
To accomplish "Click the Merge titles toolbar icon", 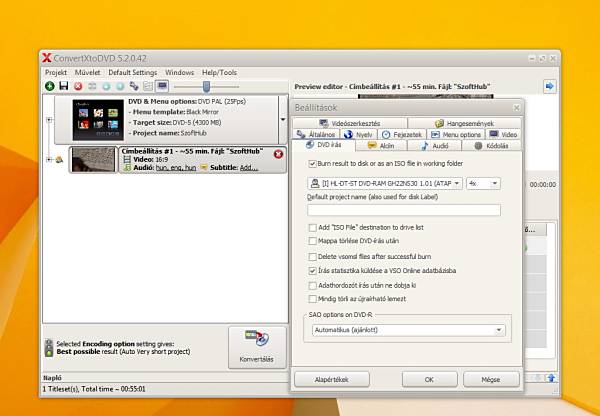I will [92, 86].
